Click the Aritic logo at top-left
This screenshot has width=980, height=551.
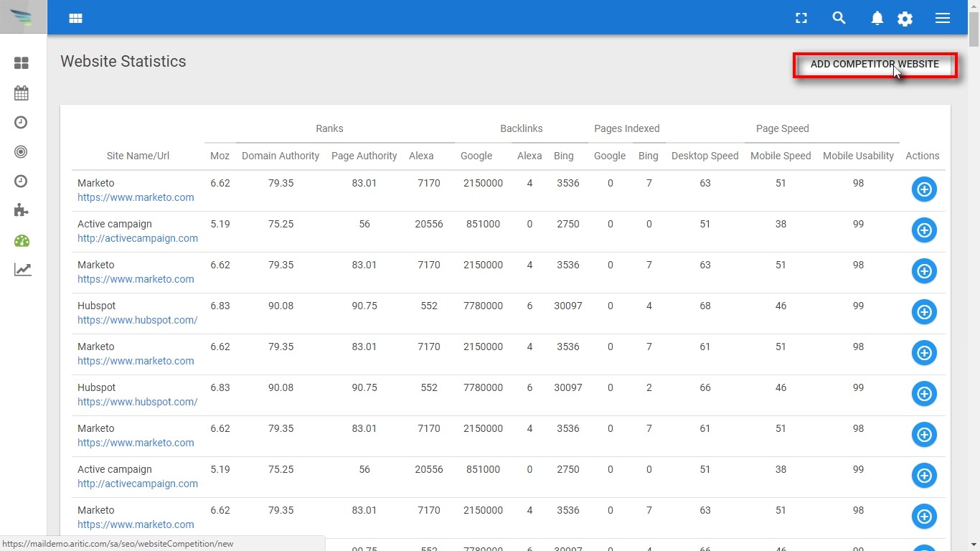(x=23, y=17)
